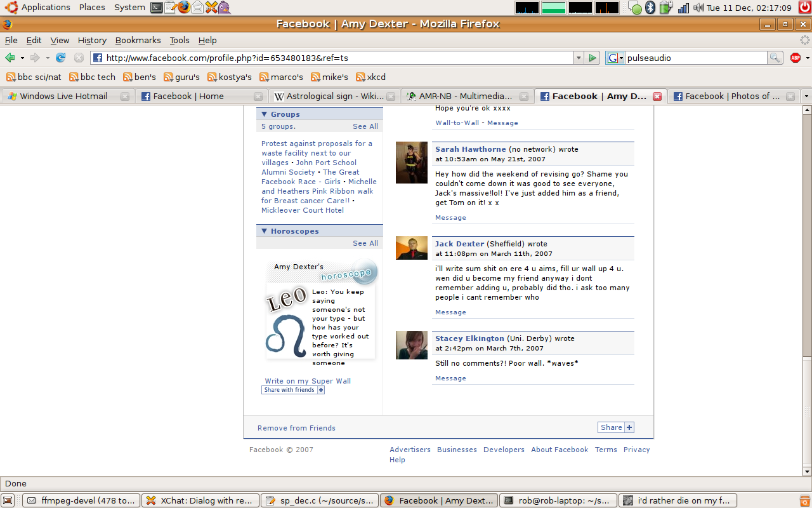Switch to sp_dec.c editor taskbar window
Screen dimensions: 812x508
coord(320,500)
